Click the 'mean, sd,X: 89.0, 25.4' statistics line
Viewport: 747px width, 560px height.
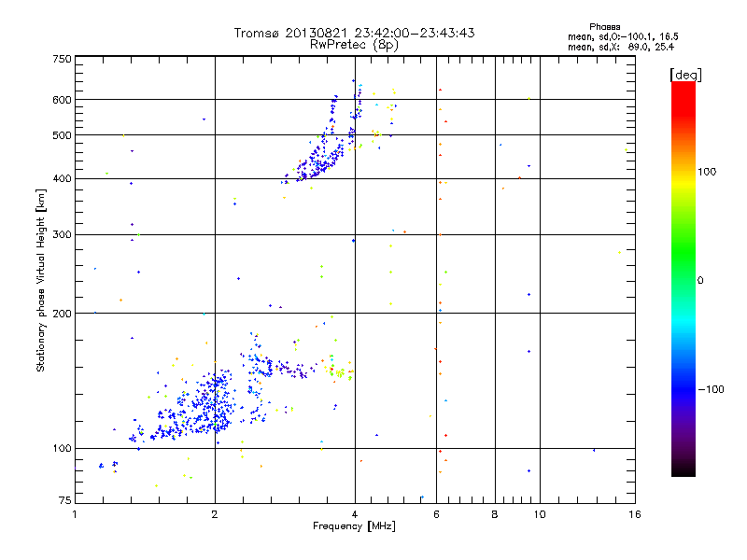[621, 47]
